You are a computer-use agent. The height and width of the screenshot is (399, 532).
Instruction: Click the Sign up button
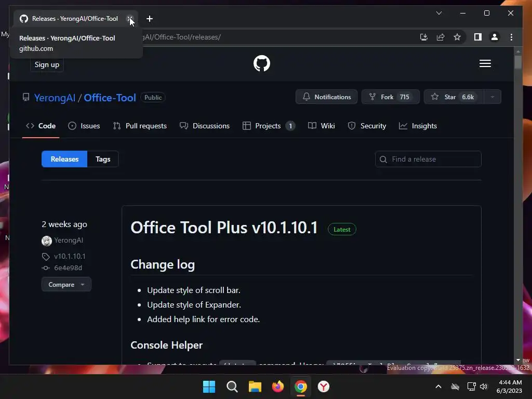tap(47, 64)
